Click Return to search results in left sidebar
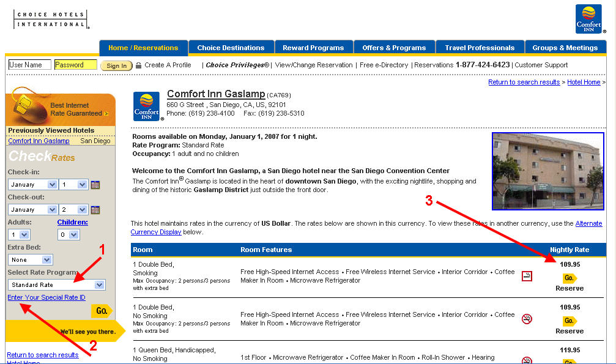The width and height of the screenshot is (616, 364). point(43,355)
